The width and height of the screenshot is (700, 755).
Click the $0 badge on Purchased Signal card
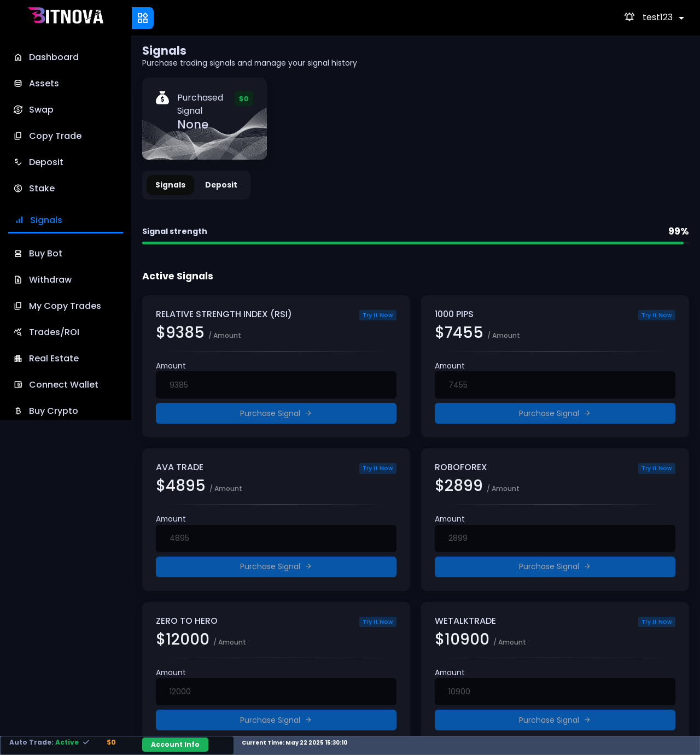pos(244,99)
